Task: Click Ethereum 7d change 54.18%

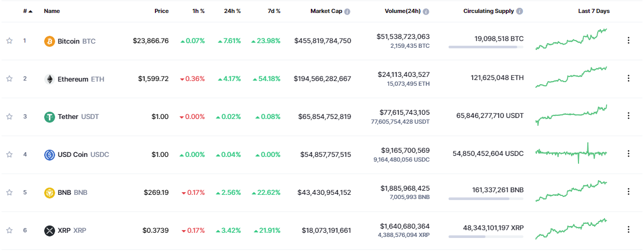Action: [267, 78]
